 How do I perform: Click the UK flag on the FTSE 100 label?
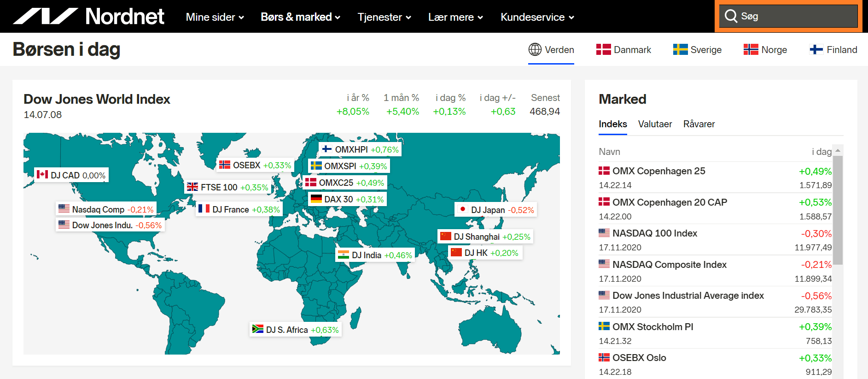click(x=192, y=187)
